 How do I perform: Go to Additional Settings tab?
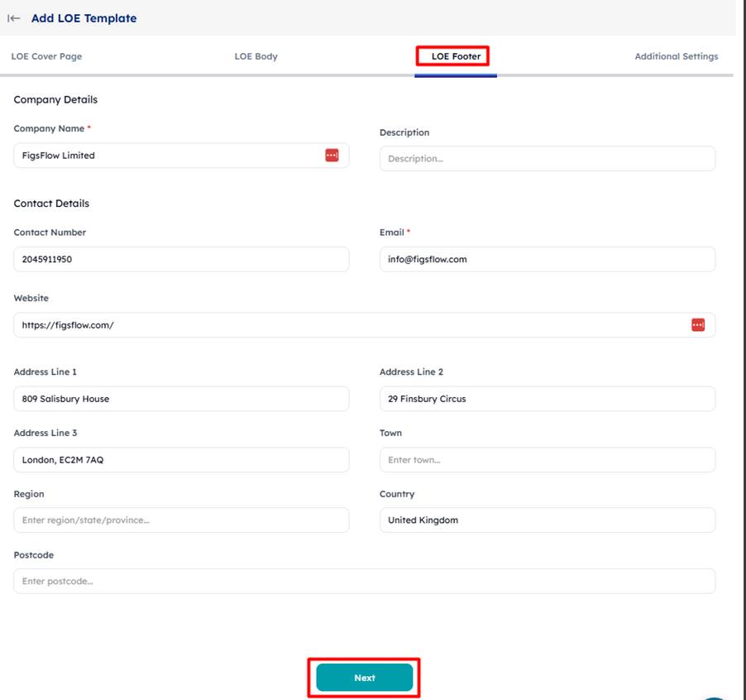coord(676,56)
